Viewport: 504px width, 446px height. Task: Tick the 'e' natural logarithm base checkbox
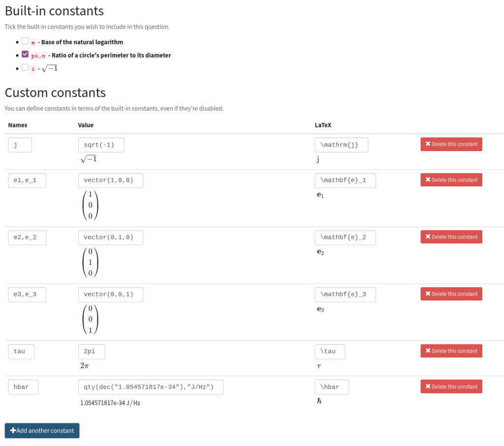click(x=25, y=41)
